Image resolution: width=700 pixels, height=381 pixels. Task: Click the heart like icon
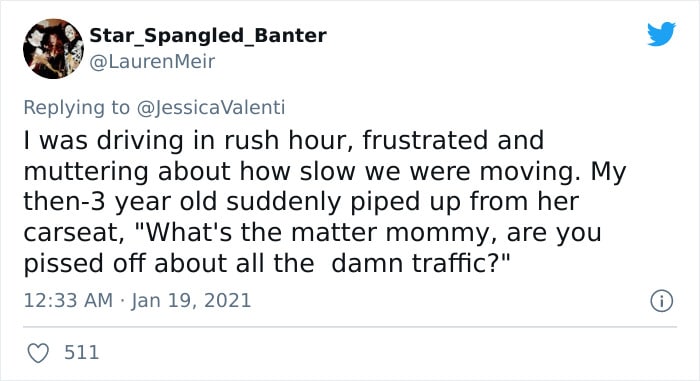click(38, 353)
